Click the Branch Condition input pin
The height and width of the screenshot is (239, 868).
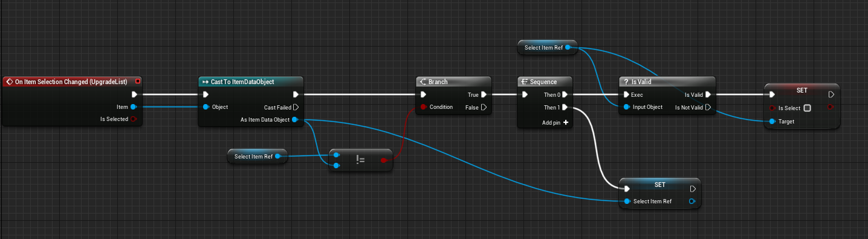pos(424,107)
